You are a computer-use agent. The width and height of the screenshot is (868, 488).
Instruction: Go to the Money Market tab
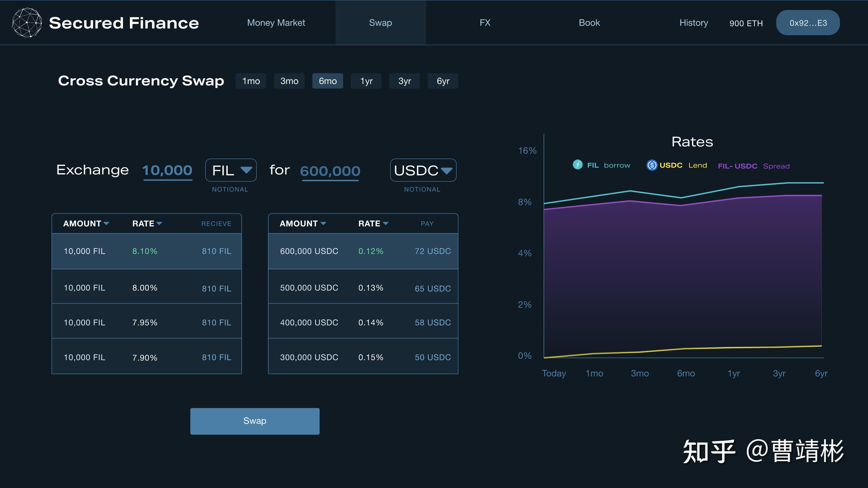pos(276,23)
